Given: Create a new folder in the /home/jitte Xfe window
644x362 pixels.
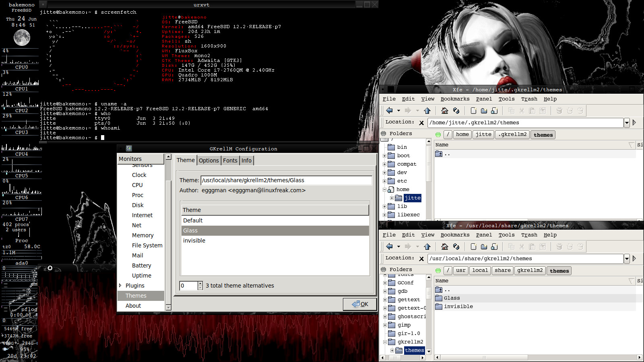Looking at the screenshot, I should 484,111.
